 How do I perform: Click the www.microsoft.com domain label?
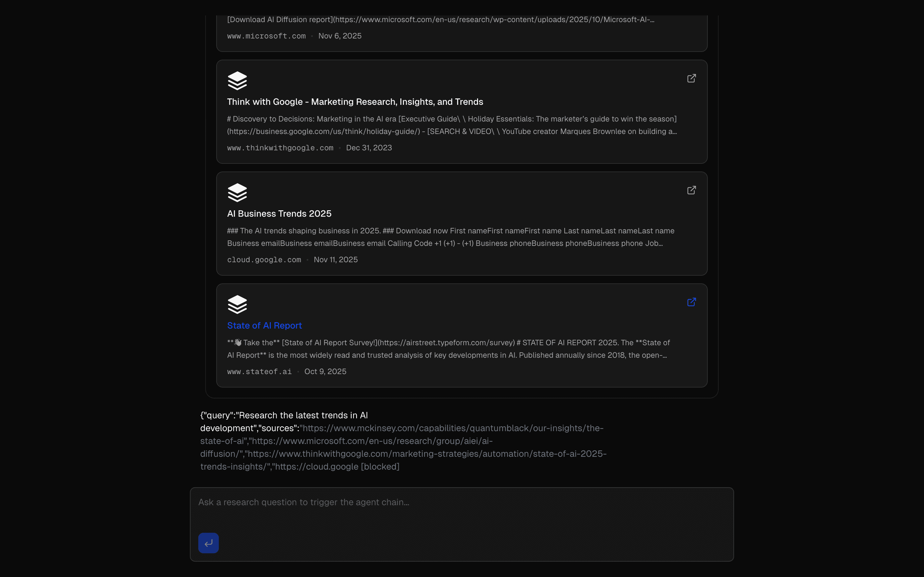pos(266,36)
